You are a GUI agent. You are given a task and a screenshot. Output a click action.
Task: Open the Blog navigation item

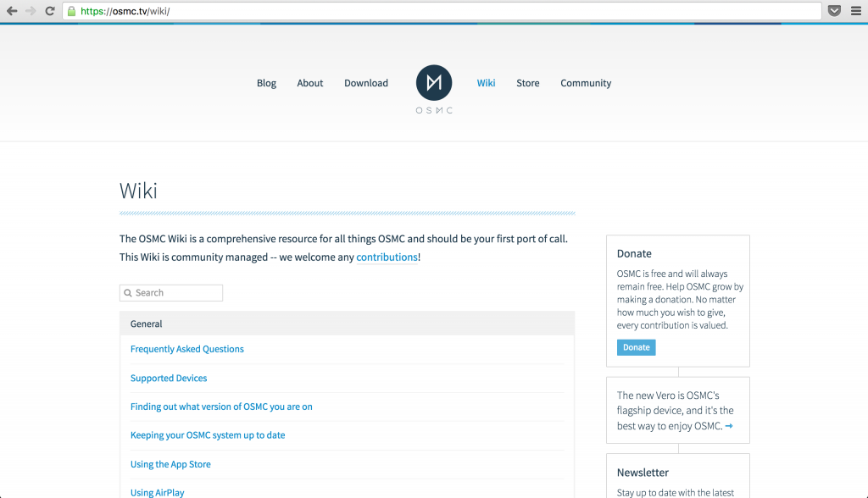coord(266,83)
